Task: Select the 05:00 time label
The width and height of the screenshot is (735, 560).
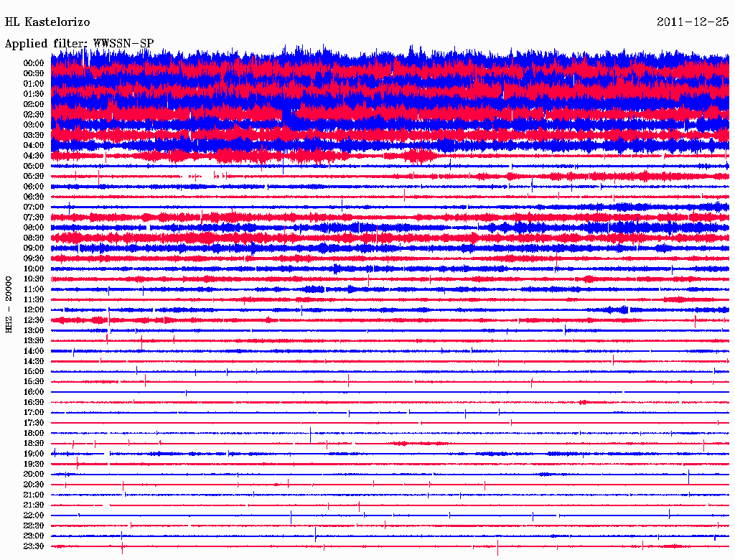Action: point(34,166)
